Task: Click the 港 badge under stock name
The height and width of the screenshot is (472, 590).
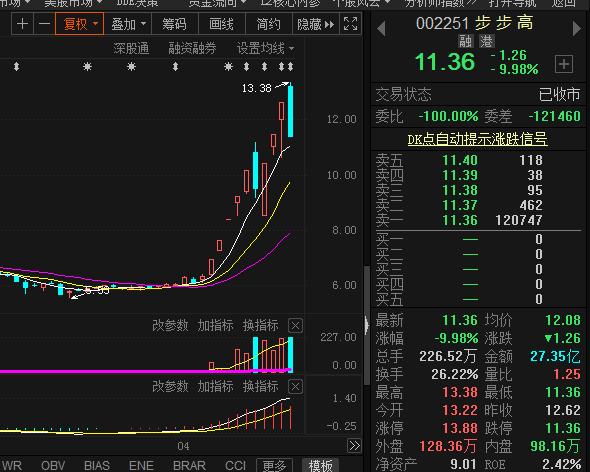Action: (487, 41)
